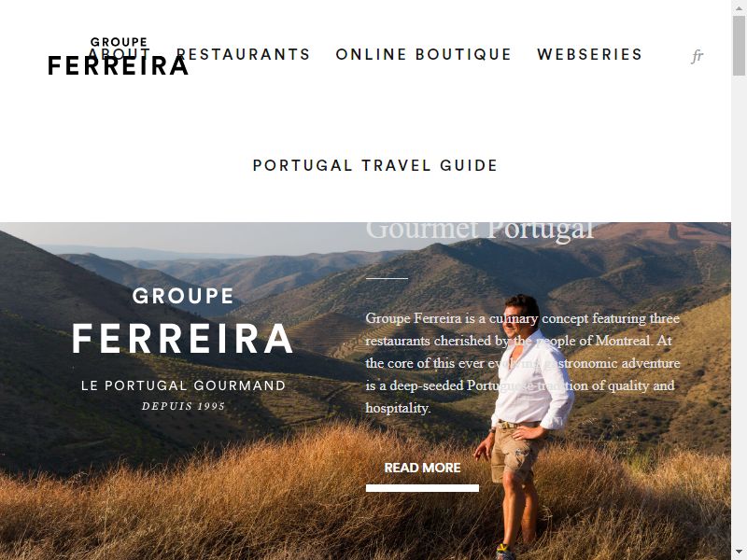Screen dimensions: 747x560
Task: Click the empty vertical scrollbar track
Action: [x=739, y=310]
